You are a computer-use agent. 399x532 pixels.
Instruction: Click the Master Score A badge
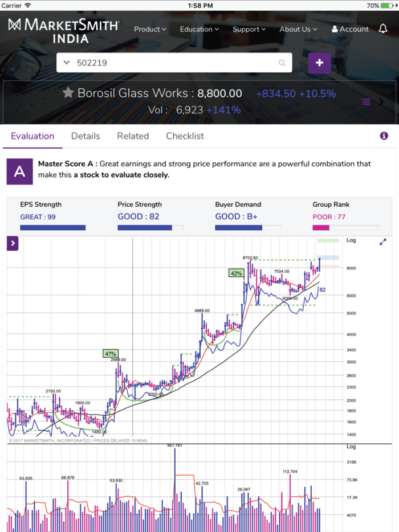19,171
